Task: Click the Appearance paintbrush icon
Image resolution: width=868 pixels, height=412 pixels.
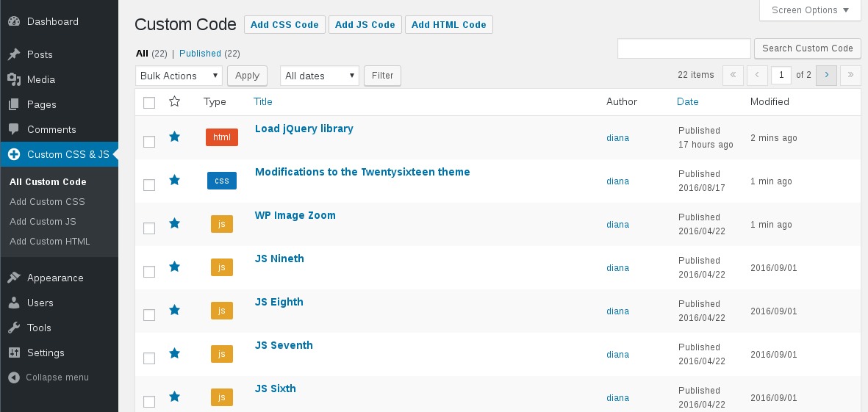Action: pos(14,278)
